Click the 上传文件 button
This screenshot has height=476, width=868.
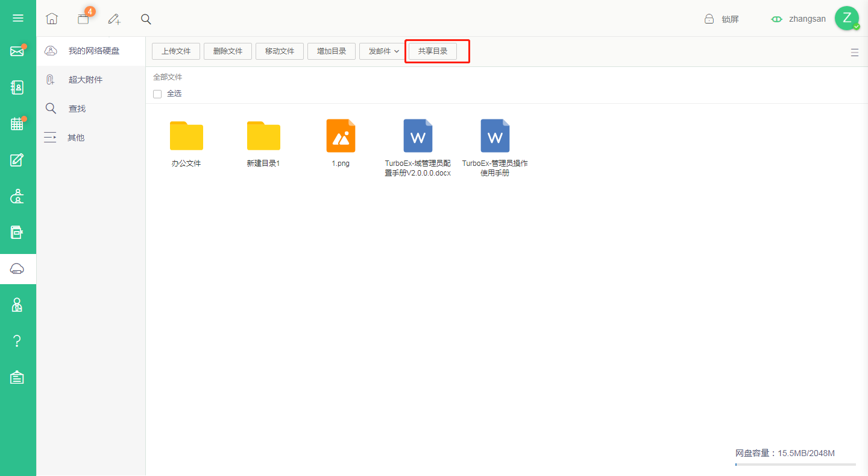point(176,51)
